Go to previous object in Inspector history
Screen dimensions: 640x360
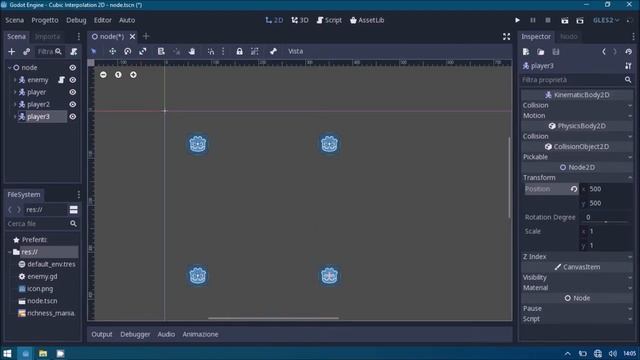point(604,52)
